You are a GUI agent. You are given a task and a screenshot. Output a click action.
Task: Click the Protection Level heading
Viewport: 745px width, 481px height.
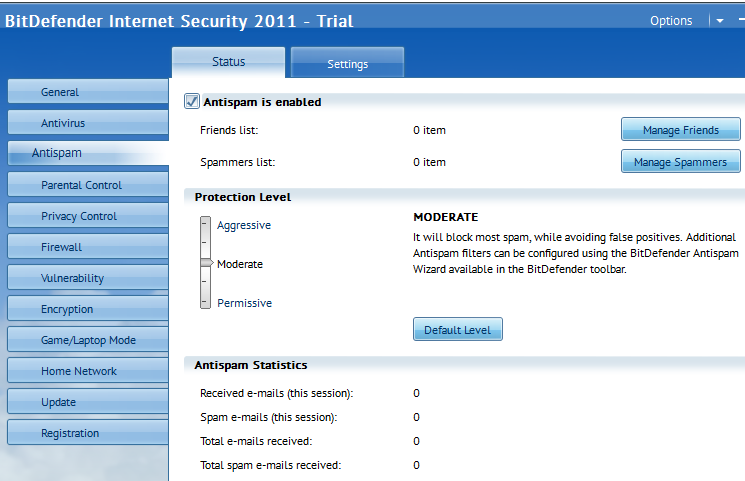pyautogui.click(x=243, y=197)
